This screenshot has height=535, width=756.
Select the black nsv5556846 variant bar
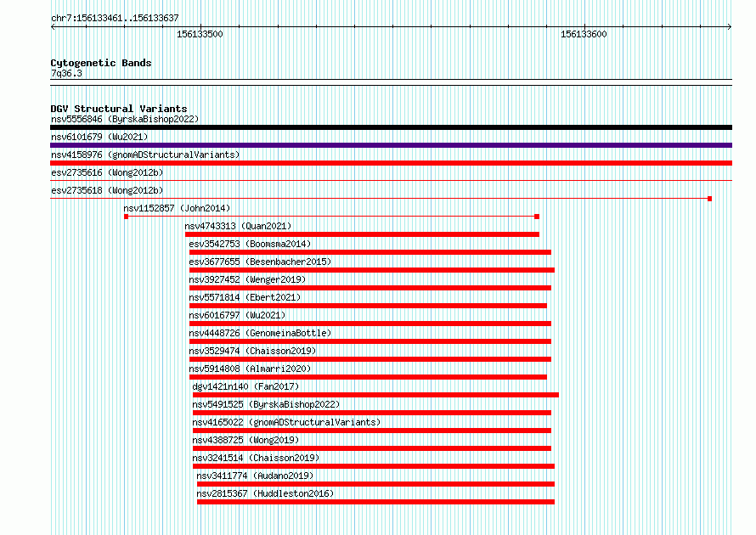[391, 127]
